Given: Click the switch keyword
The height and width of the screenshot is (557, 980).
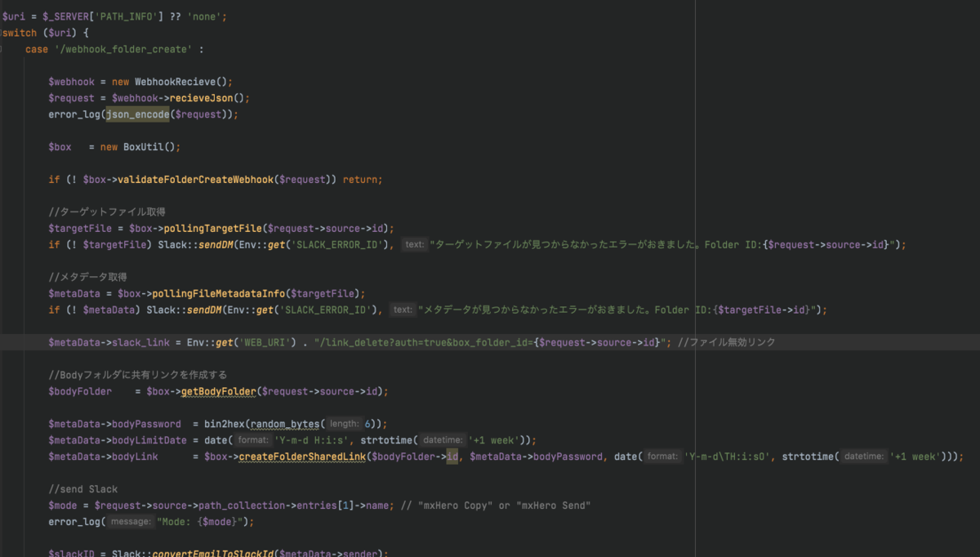Looking at the screenshot, I should [20, 33].
